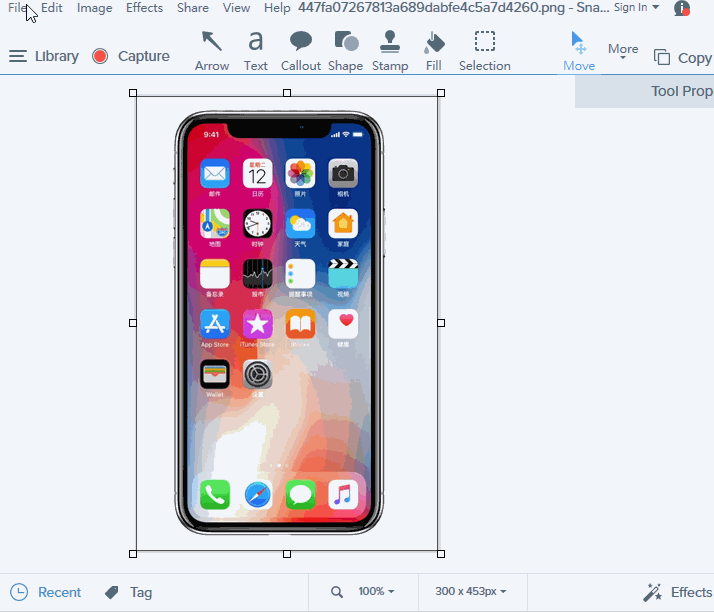Open the Effects menu in menu bar
The height and width of the screenshot is (612, 714).
(144, 8)
